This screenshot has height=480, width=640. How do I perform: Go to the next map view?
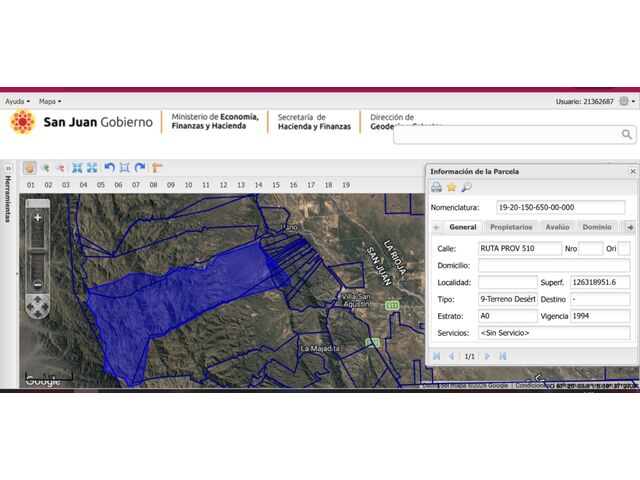pos(140,168)
